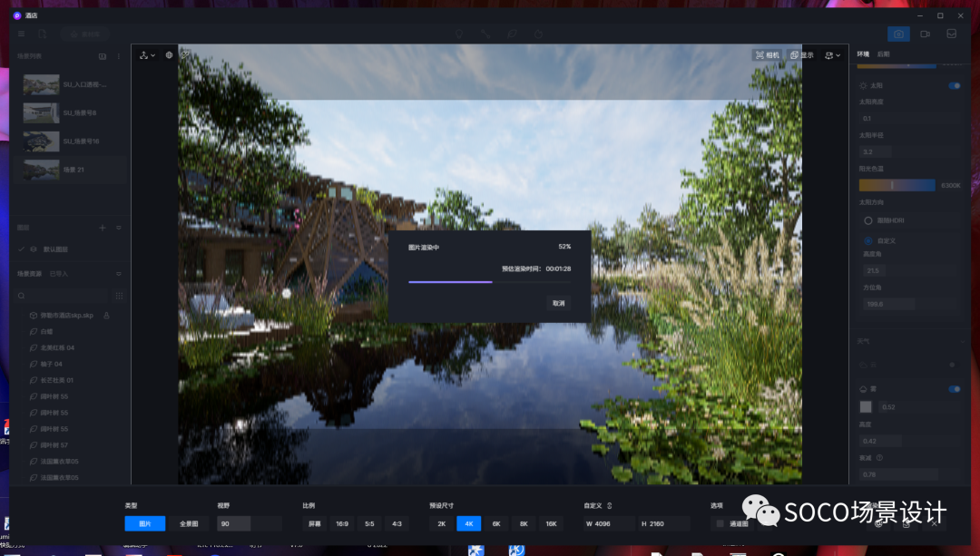The width and height of the screenshot is (980, 556).
Task: Click the lock icon beside 弥勒市酒店.skp
Action: (x=106, y=316)
